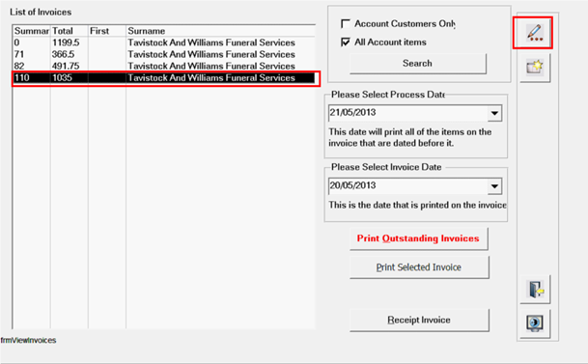Open the Process Date dropdown arrow

494,113
